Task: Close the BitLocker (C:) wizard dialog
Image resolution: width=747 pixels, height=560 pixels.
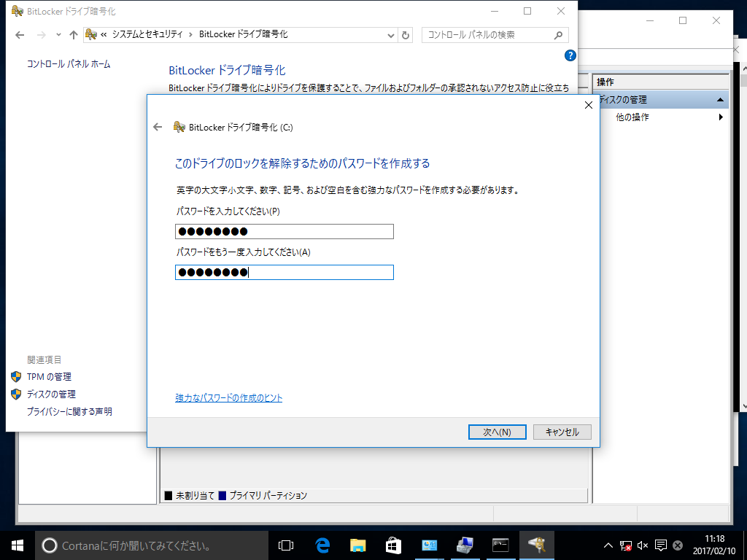Action: point(589,105)
